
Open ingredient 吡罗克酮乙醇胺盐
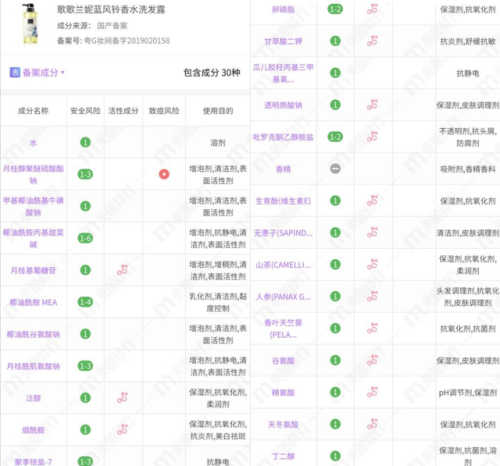point(283,137)
